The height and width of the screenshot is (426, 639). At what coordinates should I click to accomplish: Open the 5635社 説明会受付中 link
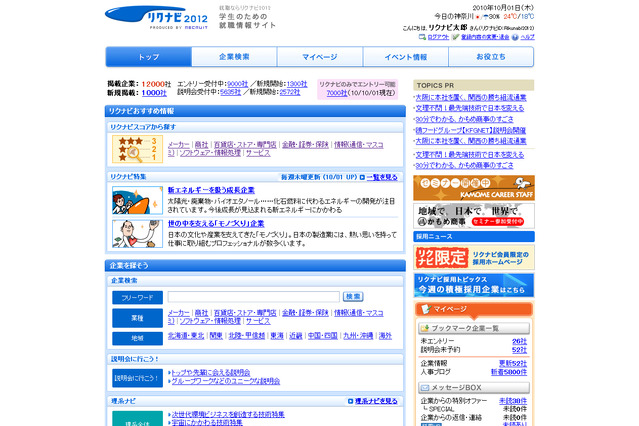point(230,92)
